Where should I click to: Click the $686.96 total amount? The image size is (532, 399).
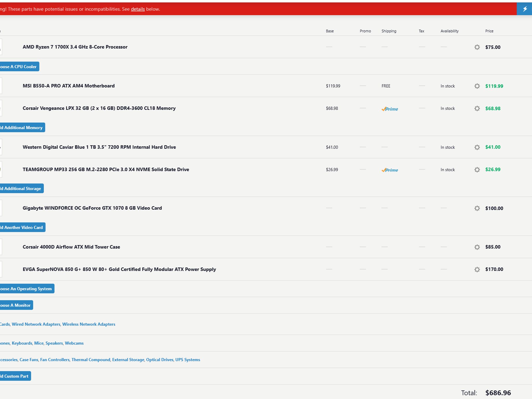[x=498, y=393]
